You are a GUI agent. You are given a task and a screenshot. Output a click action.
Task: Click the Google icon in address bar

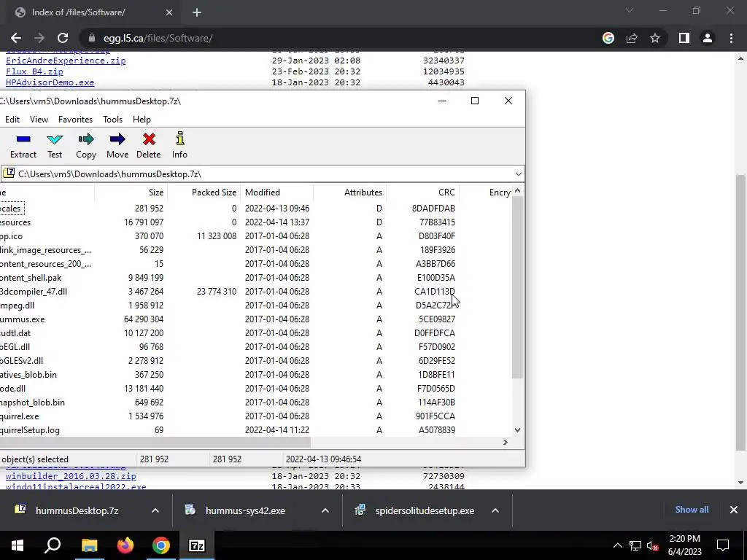pos(608,38)
